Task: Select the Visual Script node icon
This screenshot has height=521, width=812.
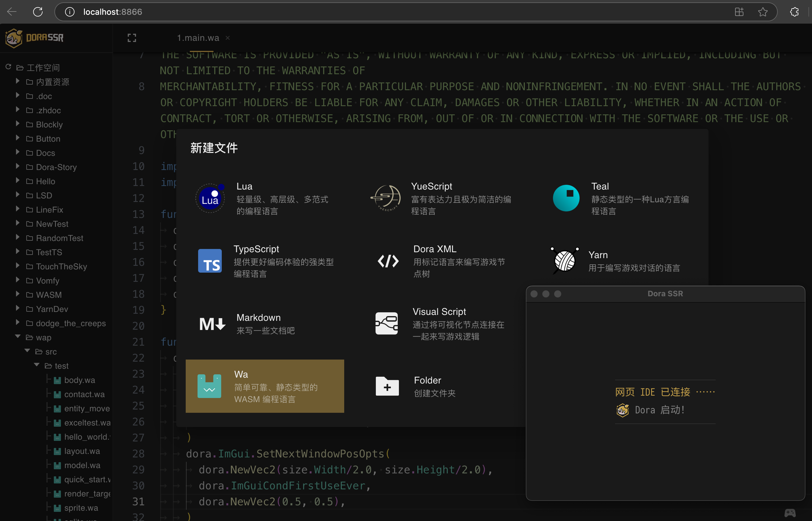Action: [x=386, y=324]
